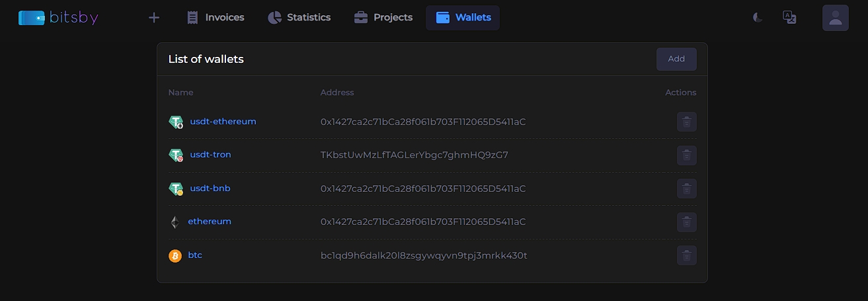
Task: Open the usdt-ethereum wallet link
Action: [x=223, y=122]
